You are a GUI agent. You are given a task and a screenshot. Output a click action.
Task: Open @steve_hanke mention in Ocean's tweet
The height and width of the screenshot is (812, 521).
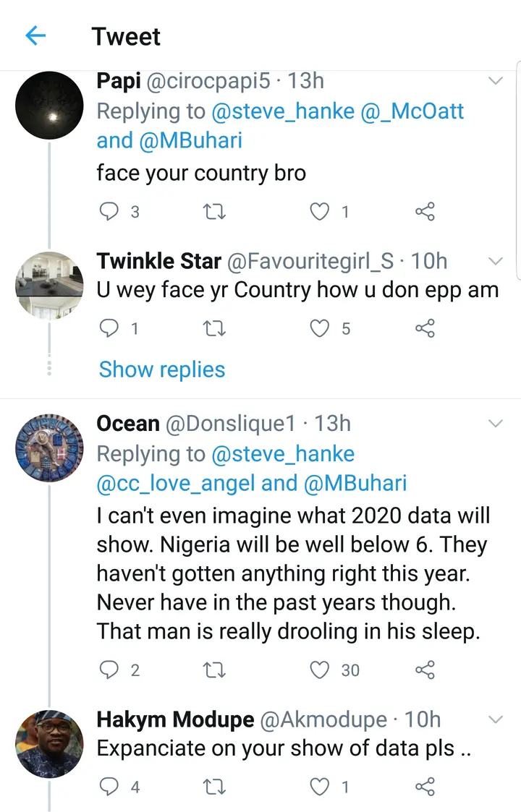click(283, 454)
